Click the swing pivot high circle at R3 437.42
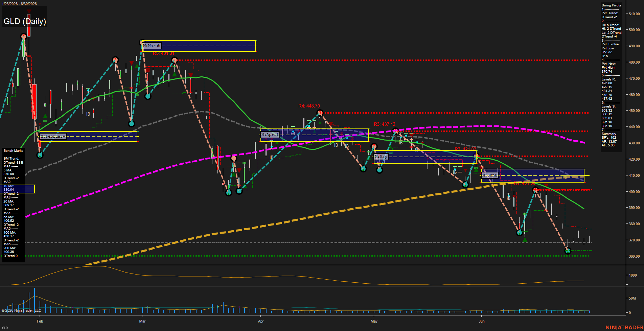644x331 pixels. tap(395, 131)
